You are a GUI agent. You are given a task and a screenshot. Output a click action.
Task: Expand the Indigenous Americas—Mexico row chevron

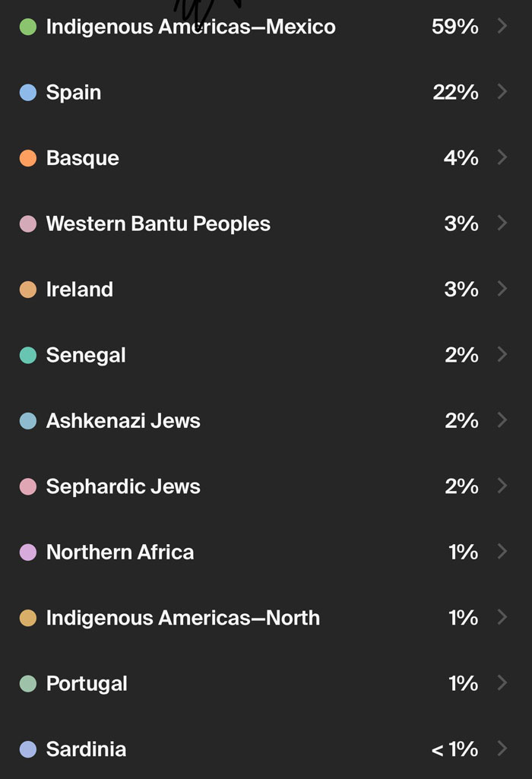(502, 27)
